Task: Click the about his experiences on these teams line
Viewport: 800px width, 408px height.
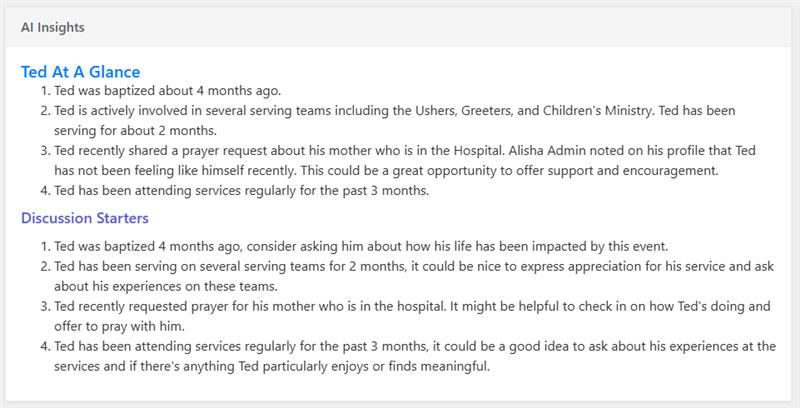Action: [166, 286]
